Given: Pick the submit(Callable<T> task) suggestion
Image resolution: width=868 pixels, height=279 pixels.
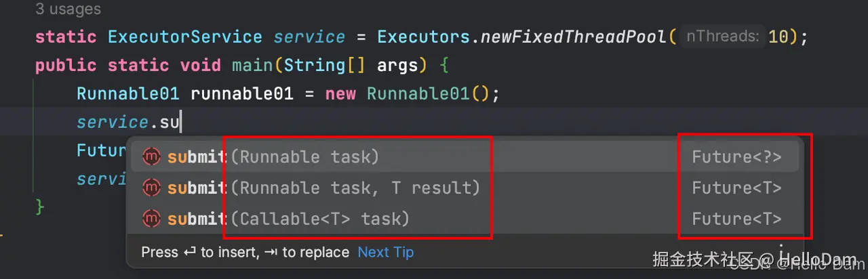Looking at the screenshot, I should click(320, 219).
